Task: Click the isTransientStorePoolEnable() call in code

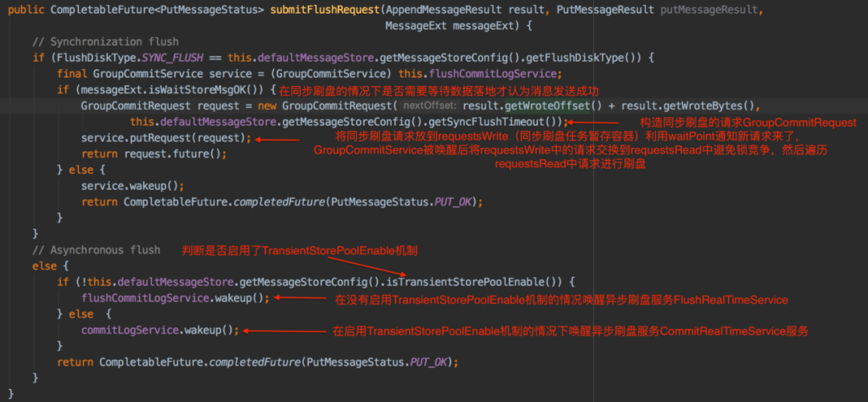Action: tap(476, 282)
